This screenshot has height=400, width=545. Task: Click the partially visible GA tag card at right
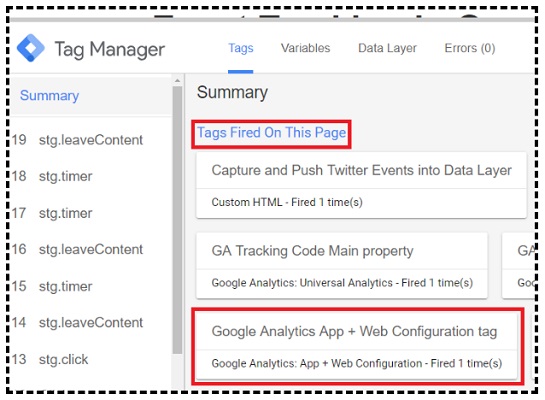coord(518,266)
